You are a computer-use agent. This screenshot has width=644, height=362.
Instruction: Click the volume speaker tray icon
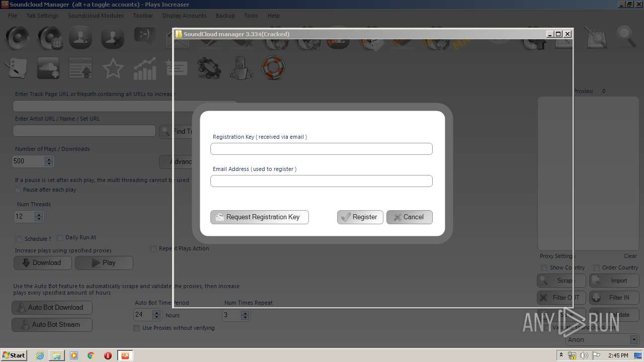click(x=584, y=355)
